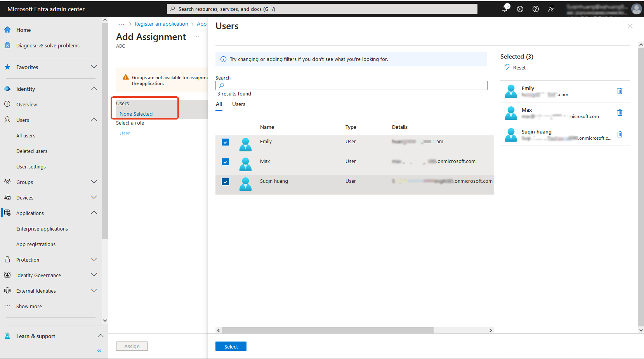Click Emily's user avatar in results
Viewport: 644px width, 359px height.
point(245,144)
